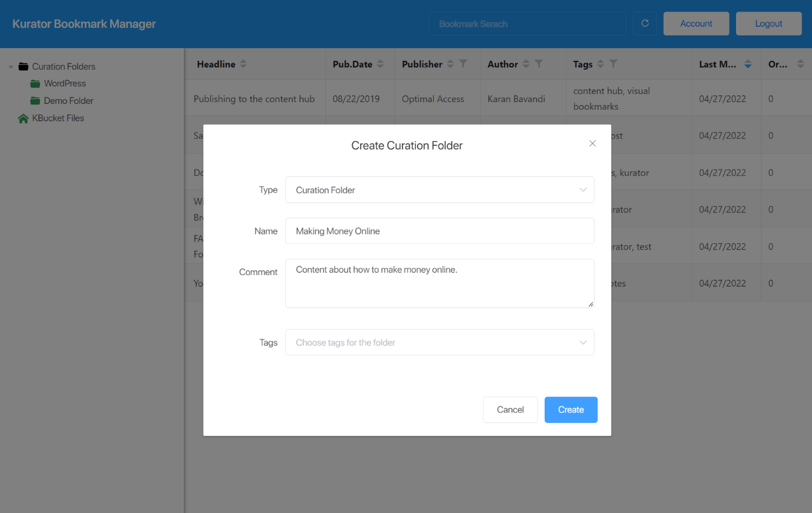Collapse the Curation Folders tree node

tap(10, 67)
